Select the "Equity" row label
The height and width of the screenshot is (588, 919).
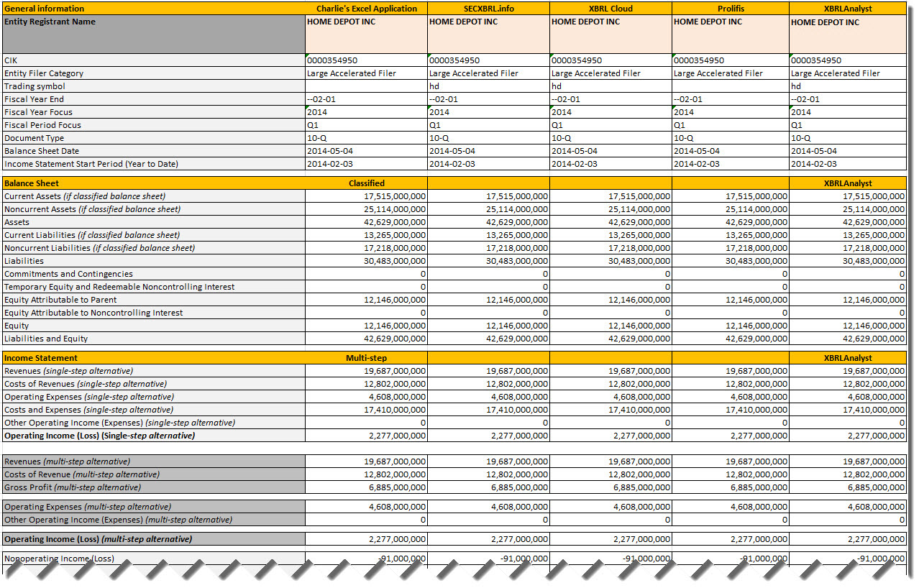click(x=154, y=326)
